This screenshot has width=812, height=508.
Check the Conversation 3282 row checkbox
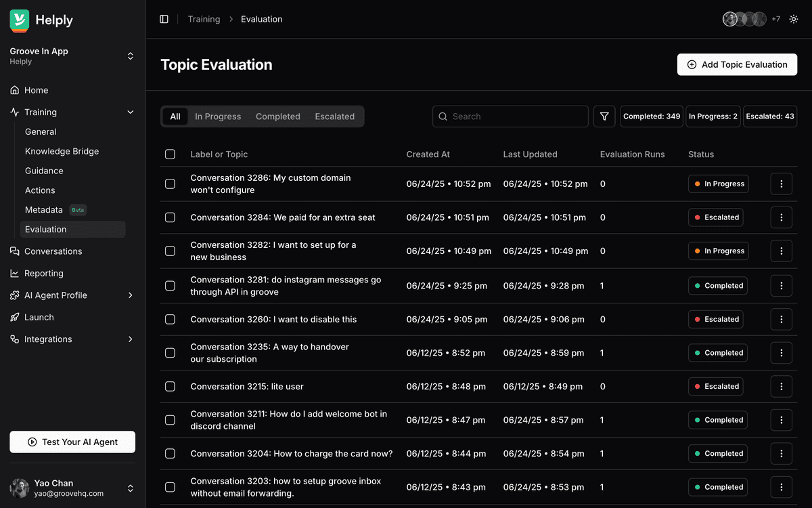170,251
